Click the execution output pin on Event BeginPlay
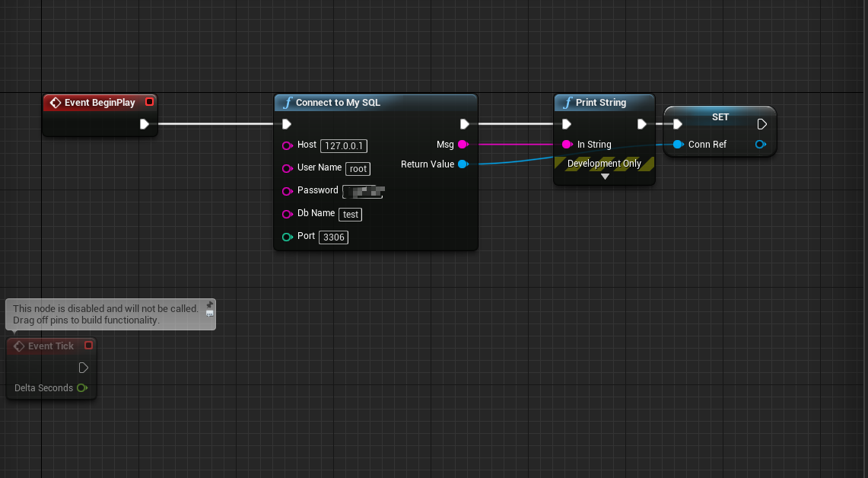 tap(145, 124)
